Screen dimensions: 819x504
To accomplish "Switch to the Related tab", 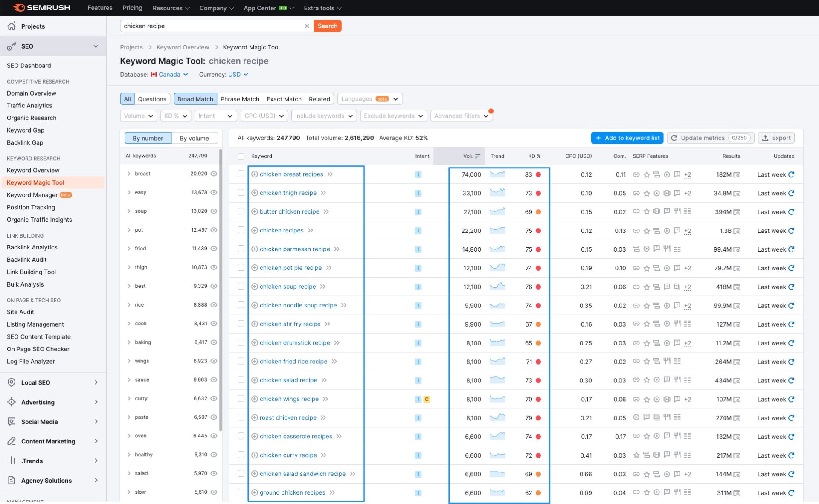I will coord(319,99).
